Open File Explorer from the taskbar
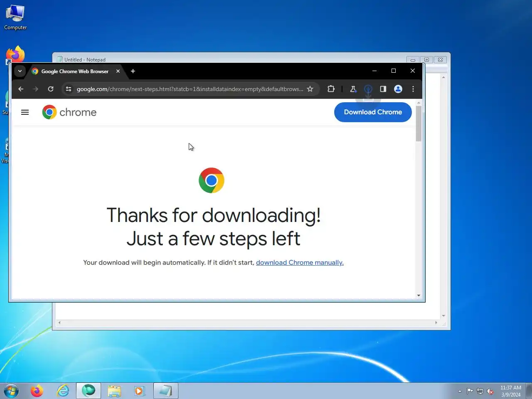 pos(114,391)
